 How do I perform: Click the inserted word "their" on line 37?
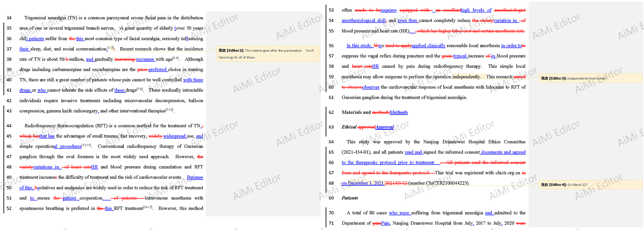pyautogui.click(x=24, y=49)
